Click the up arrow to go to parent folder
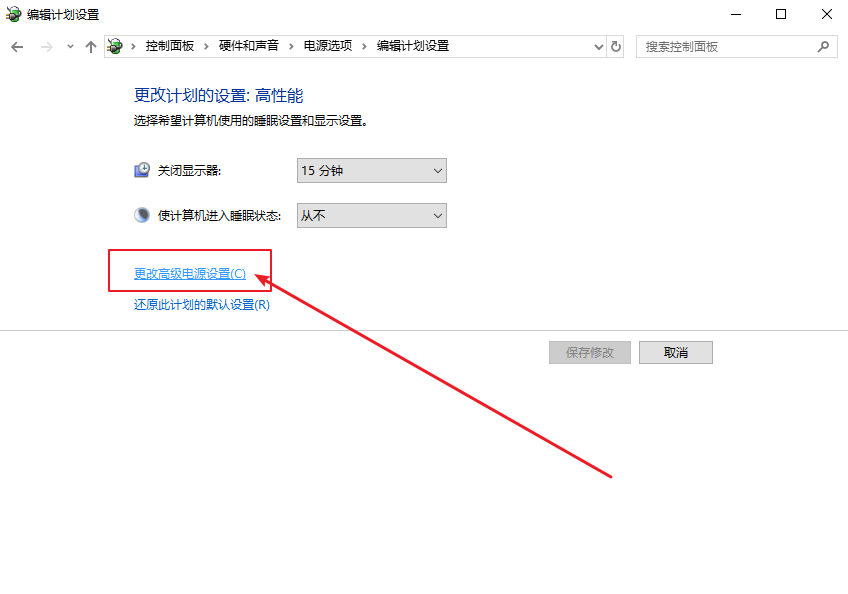Viewport: 848px width, 594px height. tap(91, 46)
